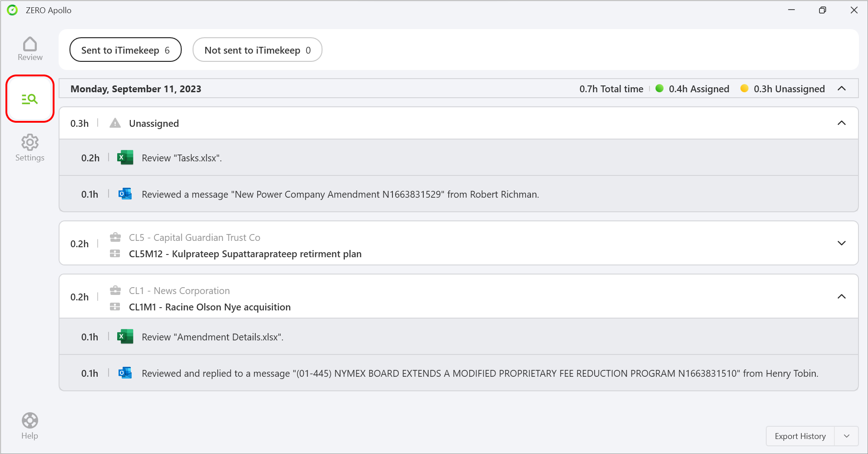Expand the Capital Guardian Trust Co entry
868x454 pixels.
click(841, 243)
